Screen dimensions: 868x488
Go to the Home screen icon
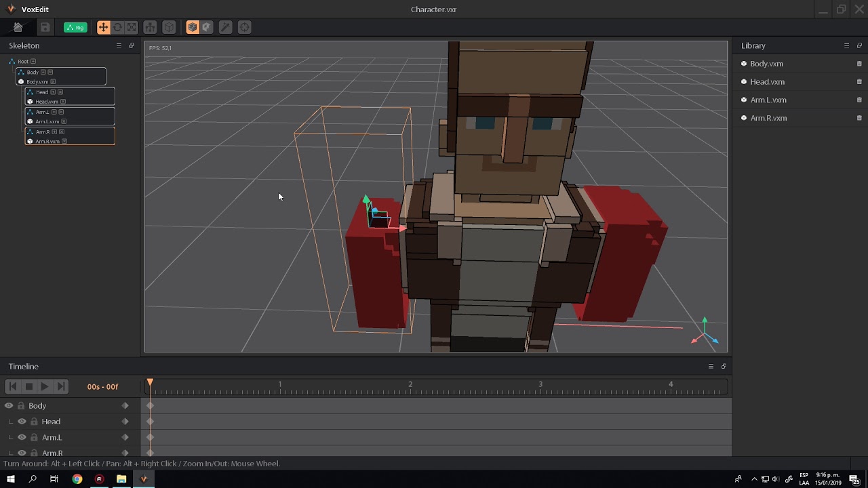click(x=18, y=27)
